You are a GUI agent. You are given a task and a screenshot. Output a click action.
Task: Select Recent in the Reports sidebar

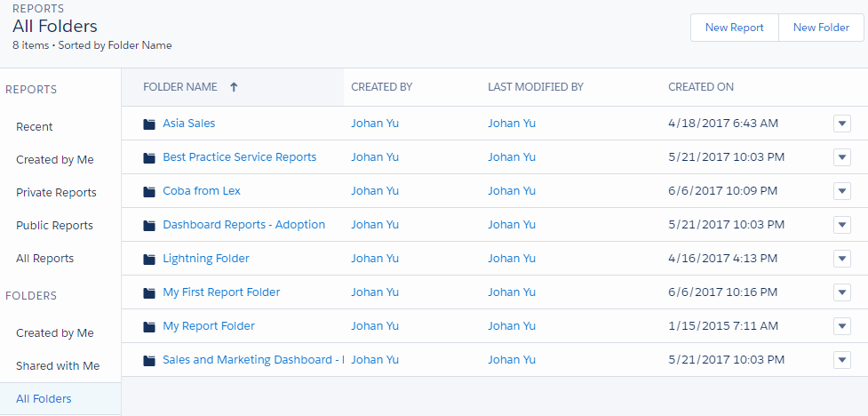pyautogui.click(x=35, y=127)
